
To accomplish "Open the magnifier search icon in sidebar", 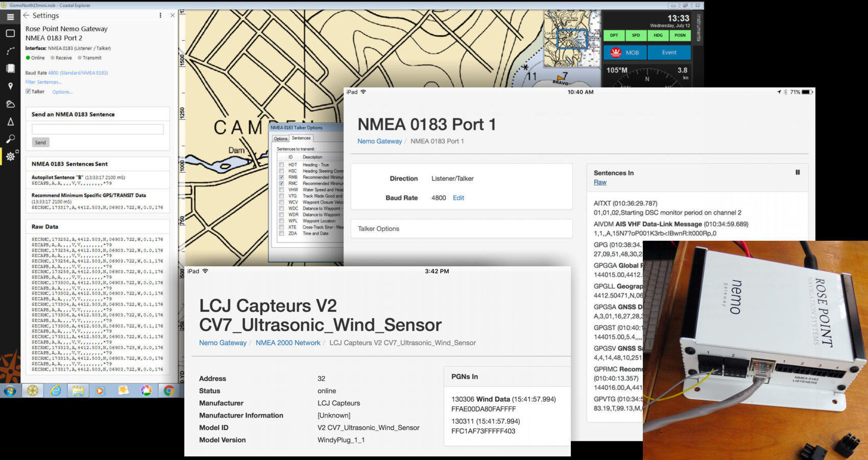I will pos(10,139).
